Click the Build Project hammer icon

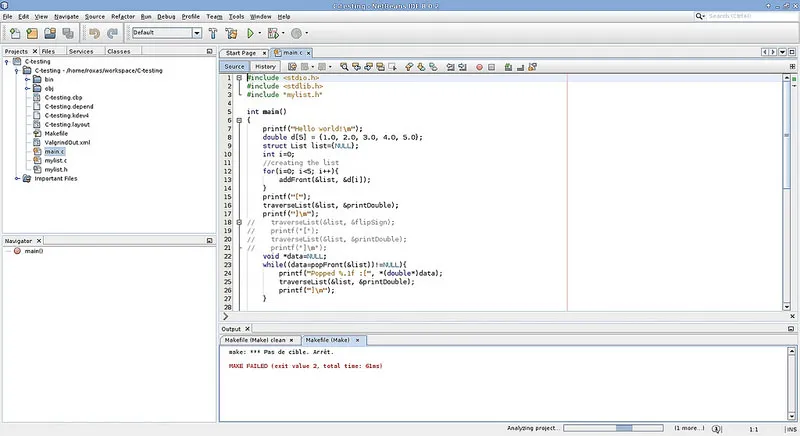coord(215,33)
